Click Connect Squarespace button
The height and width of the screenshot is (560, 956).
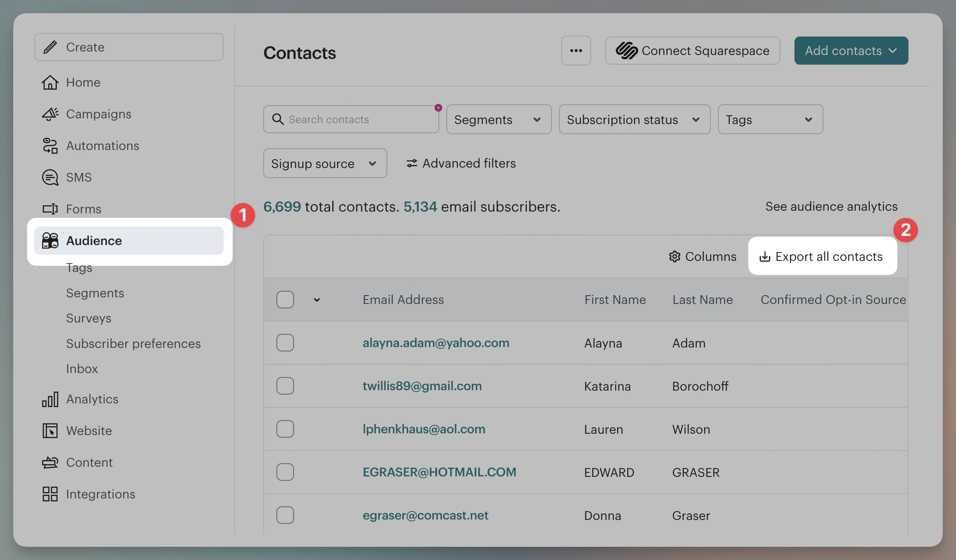pyautogui.click(x=693, y=51)
